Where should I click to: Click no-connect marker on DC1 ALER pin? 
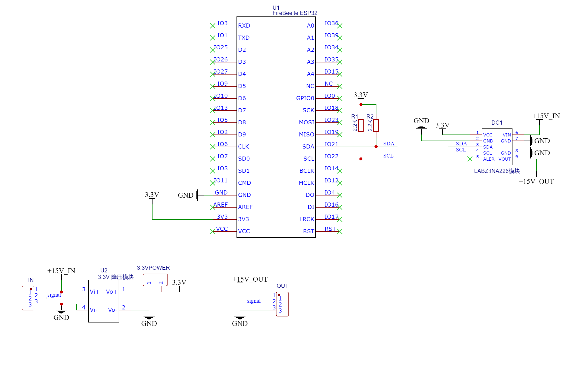pos(470,159)
